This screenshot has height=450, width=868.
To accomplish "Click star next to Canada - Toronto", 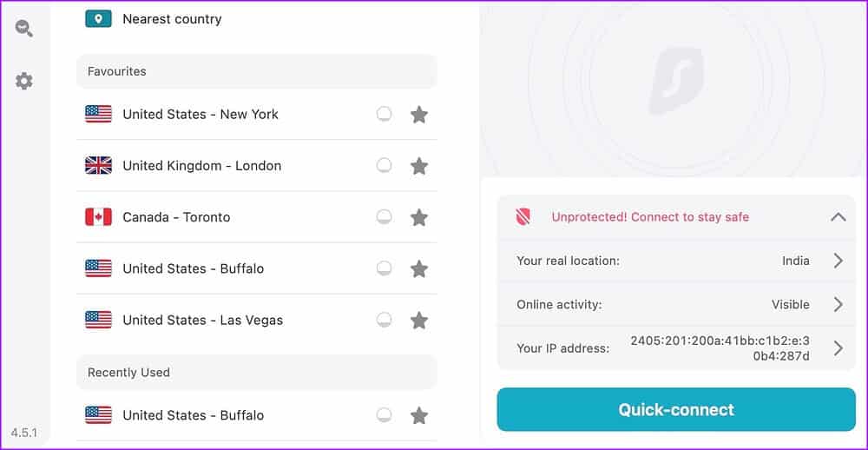I will 419,217.
